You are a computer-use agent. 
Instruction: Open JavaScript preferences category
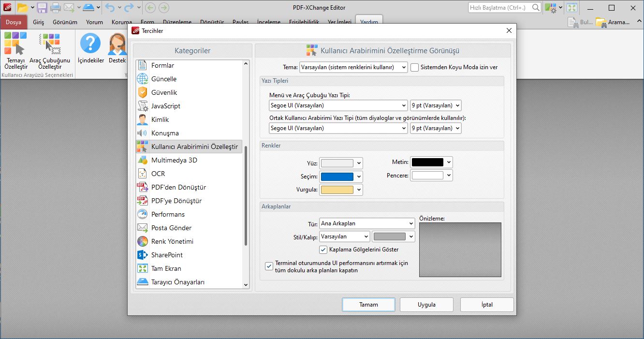[189, 106]
